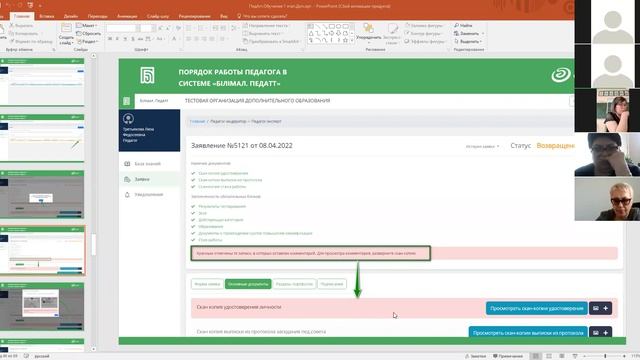The width and height of the screenshot is (640, 360).
Task: Select the currently highlighted slide thumbnail
Action: pos(42,250)
